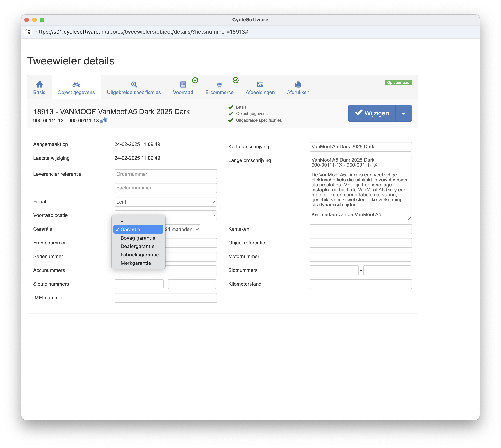Open Uitgebreide specificaties tab
This screenshot has width=501, height=448.
tap(134, 87)
